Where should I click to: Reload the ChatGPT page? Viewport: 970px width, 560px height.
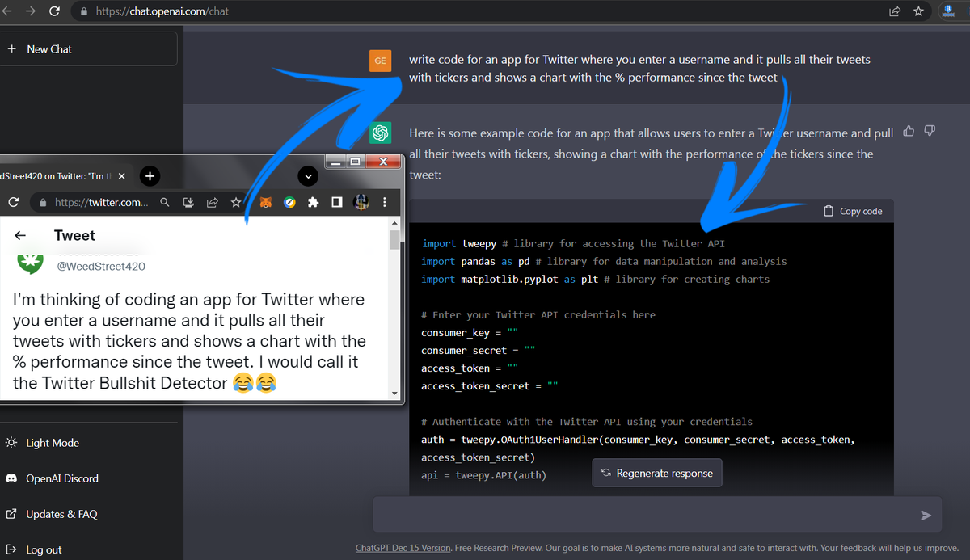[55, 12]
